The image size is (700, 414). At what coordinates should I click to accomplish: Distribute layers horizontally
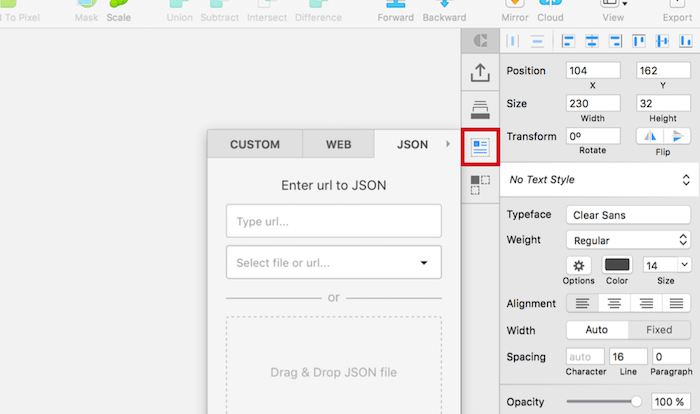point(512,41)
